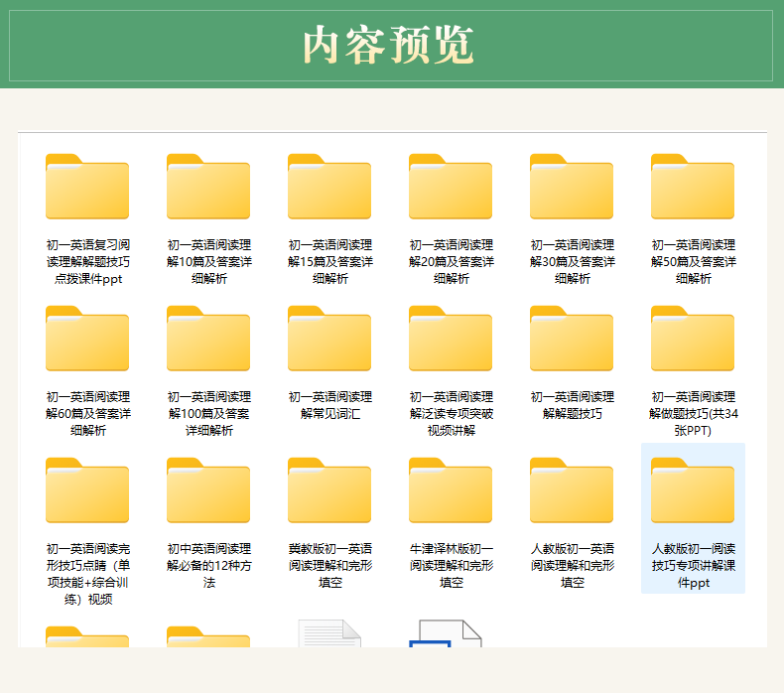This screenshot has width=784, height=693.
Task: Open folder icon for 阅读理解泛读专项突破视频讲解
Action: coord(451,339)
